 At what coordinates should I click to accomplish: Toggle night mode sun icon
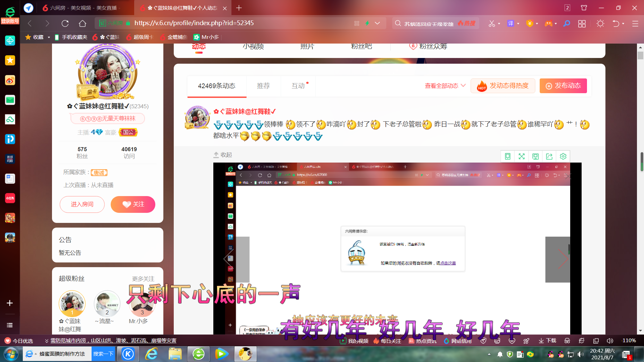[x=600, y=23]
